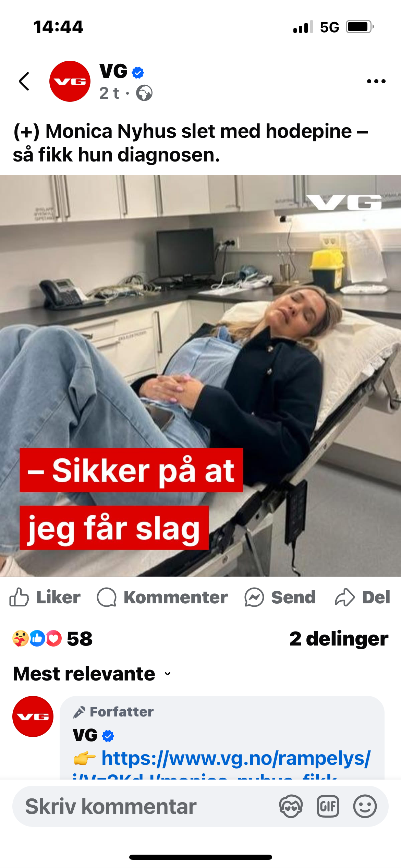Tap the Del share arrow icon

344,597
